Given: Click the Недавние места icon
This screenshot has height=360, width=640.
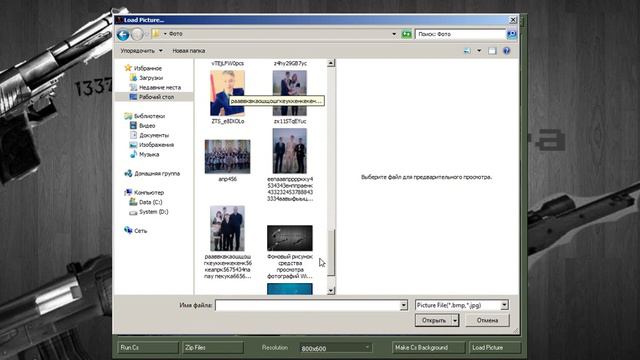Looking at the screenshot, I should coord(133,87).
